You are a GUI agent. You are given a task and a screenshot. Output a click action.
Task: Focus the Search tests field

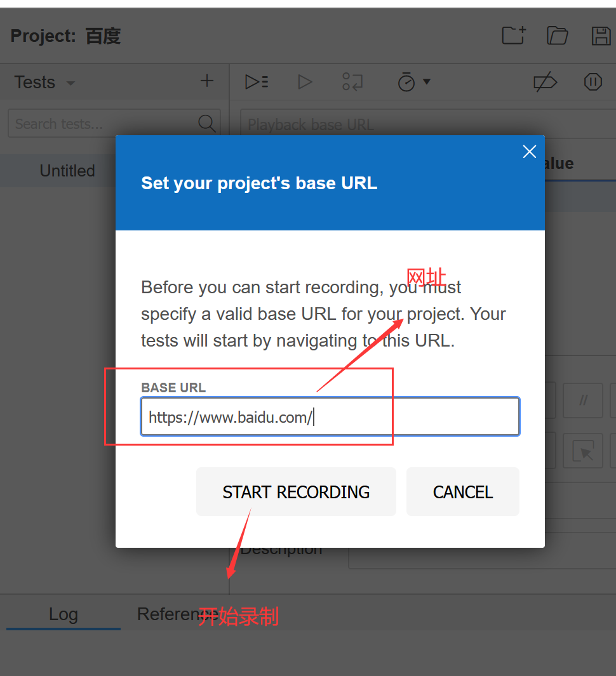click(x=114, y=123)
